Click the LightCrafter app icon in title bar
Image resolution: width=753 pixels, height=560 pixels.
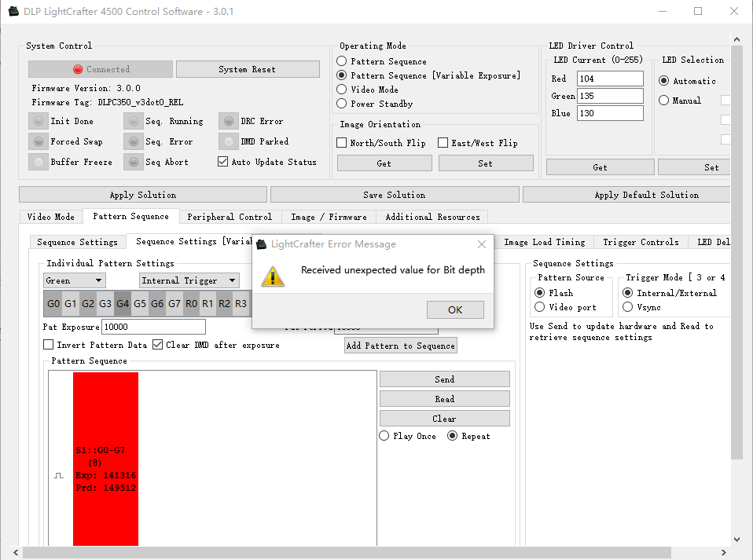click(x=14, y=11)
